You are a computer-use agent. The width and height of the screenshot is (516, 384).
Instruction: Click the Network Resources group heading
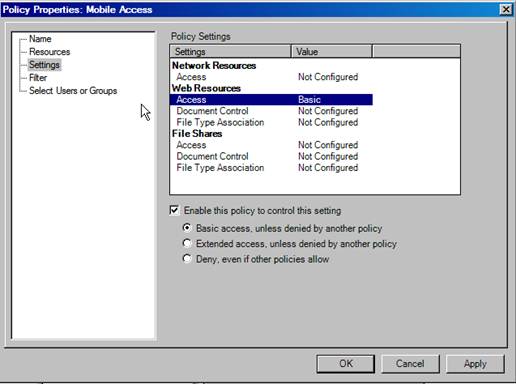tap(214, 66)
